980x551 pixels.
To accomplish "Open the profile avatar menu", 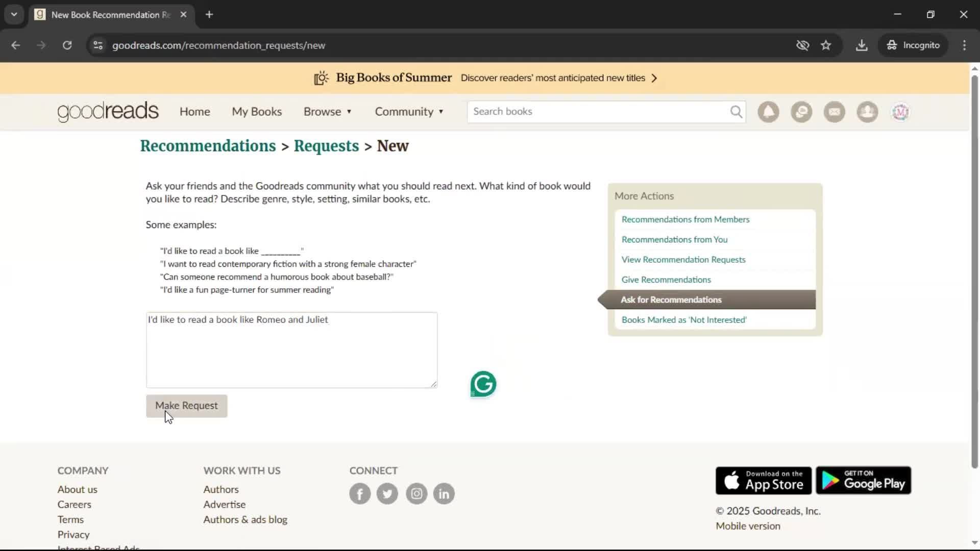I will coord(900,112).
